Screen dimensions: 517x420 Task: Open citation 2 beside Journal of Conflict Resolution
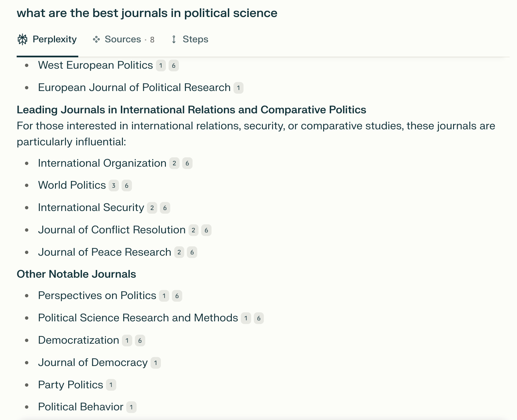[x=194, y=230]
